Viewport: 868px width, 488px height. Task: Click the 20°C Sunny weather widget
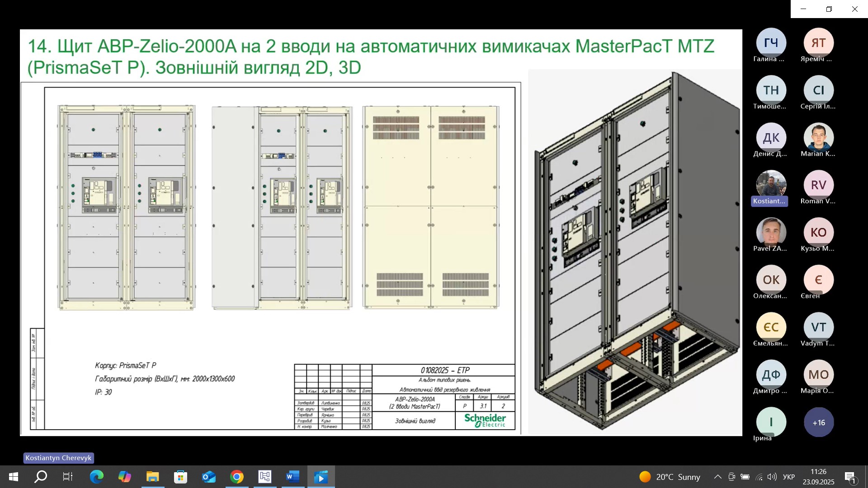[670, 477]
